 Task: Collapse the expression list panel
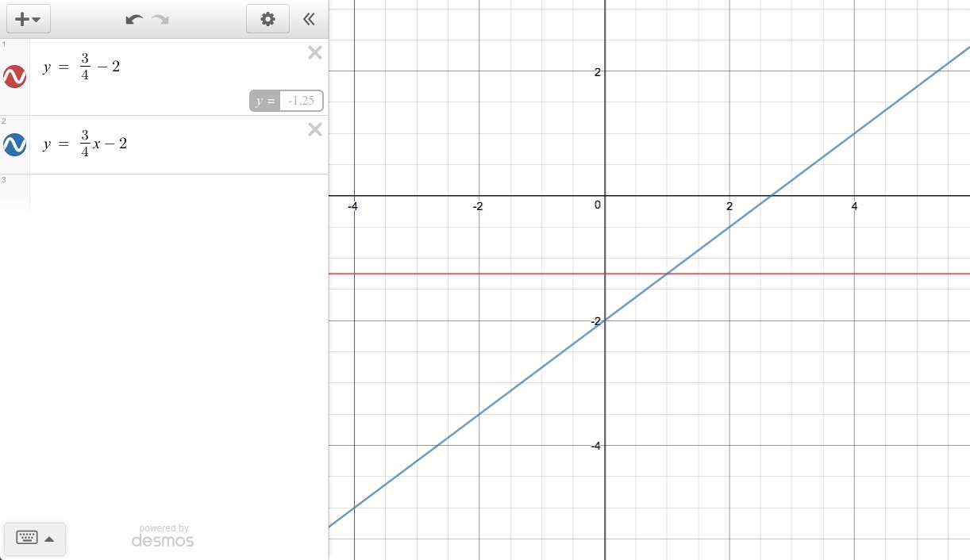tap(310, 19)
